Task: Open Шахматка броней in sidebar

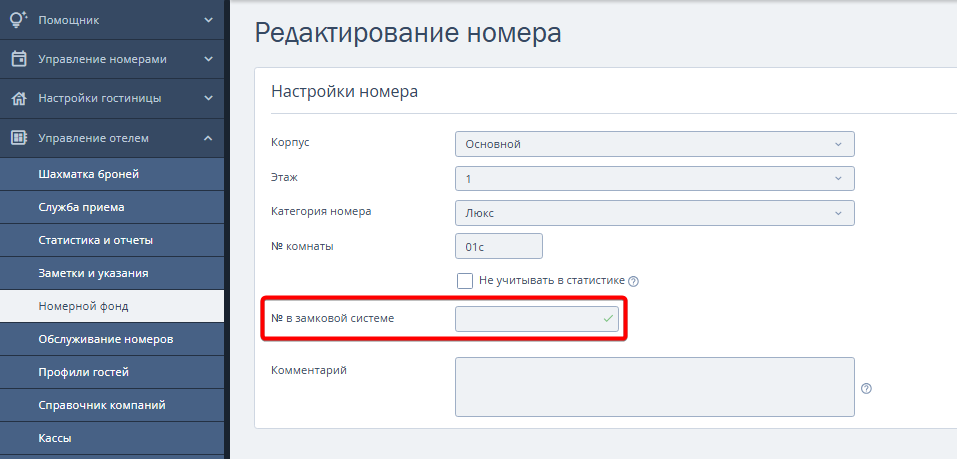Action: (x=88, y=174)
